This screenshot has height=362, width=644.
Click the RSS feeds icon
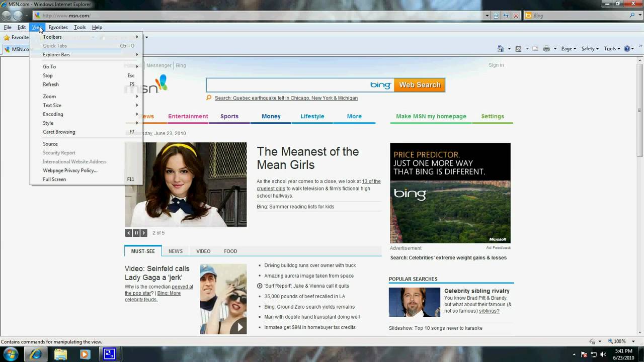518,49
